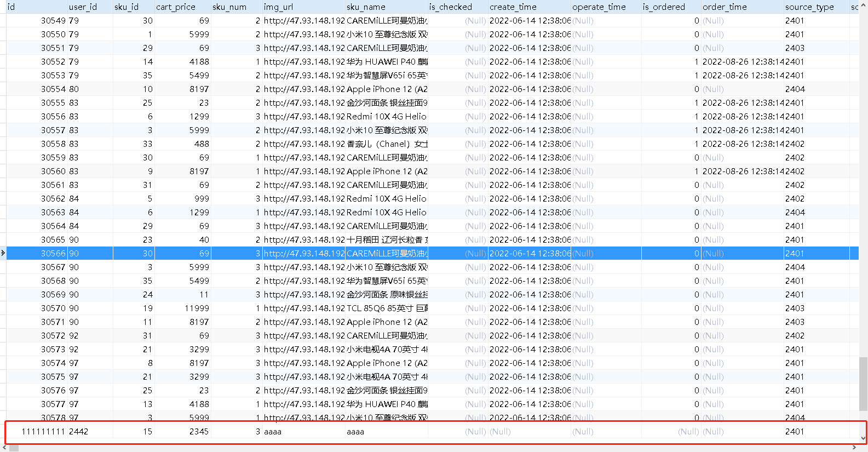The image size is (868, 452).
Task: Select the source_type column header
Action: pyautogui.click(x=817, y=7)
